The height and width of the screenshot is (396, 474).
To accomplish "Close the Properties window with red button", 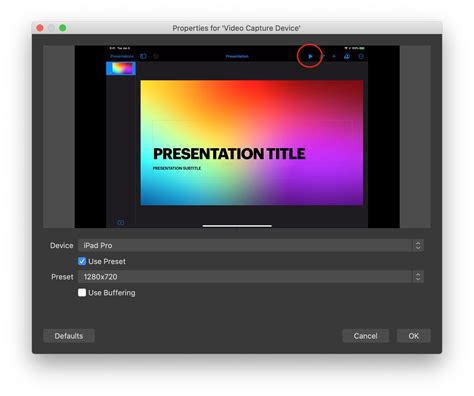I will (x=40, y=28).
